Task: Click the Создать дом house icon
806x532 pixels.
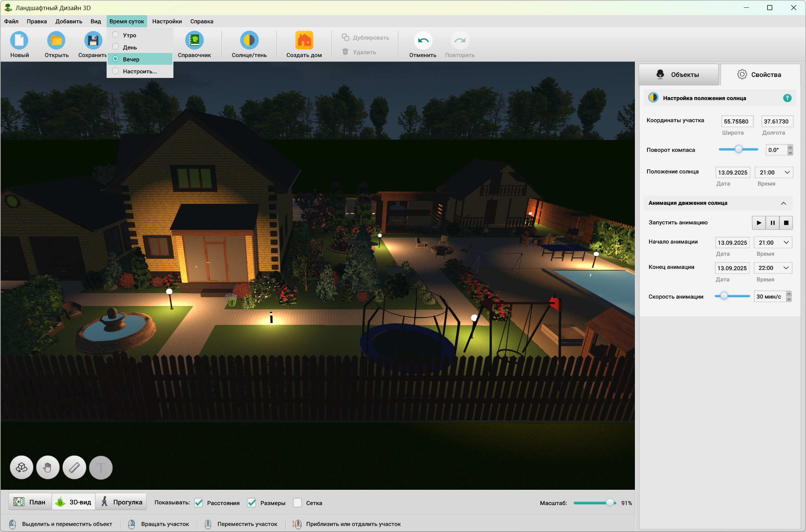Action: pos(304,40)
